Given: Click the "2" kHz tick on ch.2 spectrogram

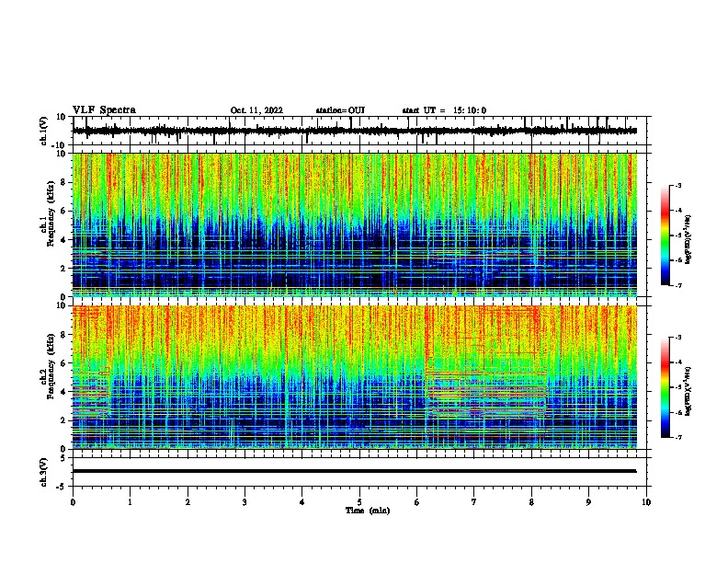Looking at the screenshot, I should tap(64, 420).
